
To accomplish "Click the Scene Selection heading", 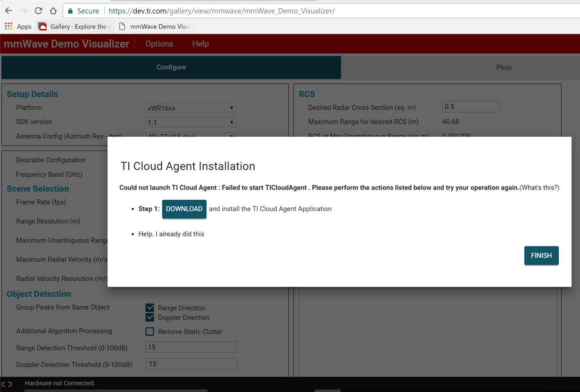I will click(38, 188).
